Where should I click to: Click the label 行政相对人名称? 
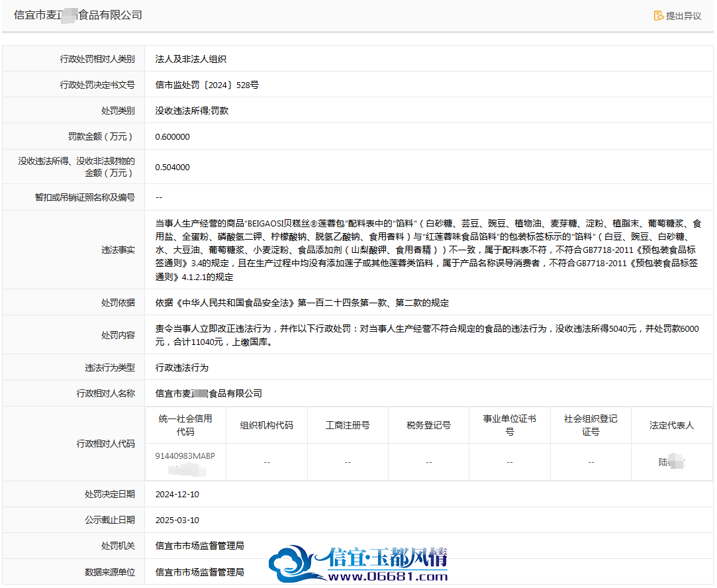point(106,393)
